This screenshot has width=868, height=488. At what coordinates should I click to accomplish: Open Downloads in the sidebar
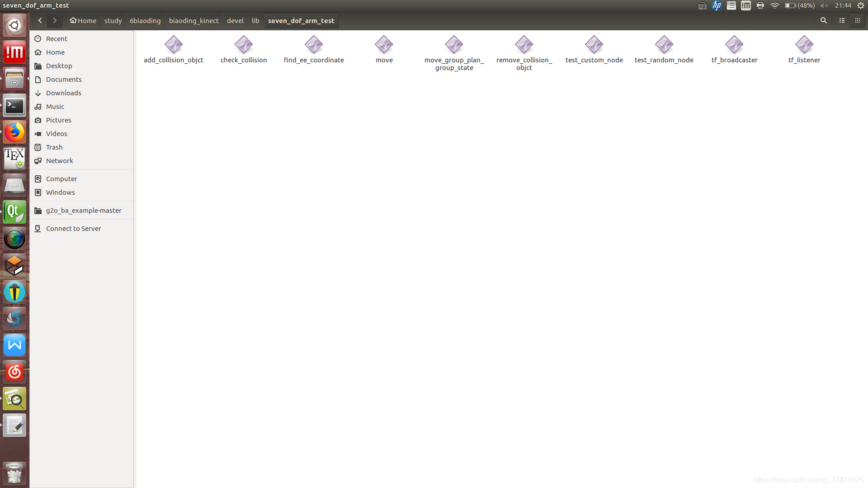click(x=63, y=93)
